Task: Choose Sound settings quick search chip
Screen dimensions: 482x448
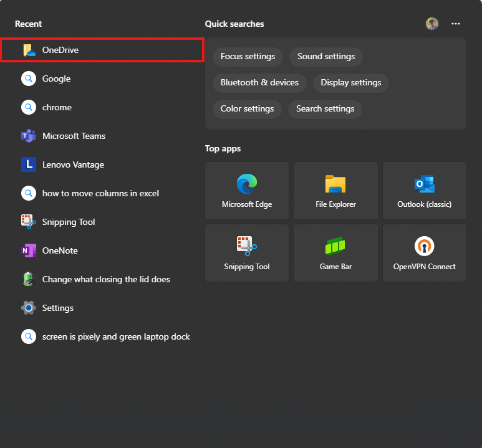Action: pos(326,57)
